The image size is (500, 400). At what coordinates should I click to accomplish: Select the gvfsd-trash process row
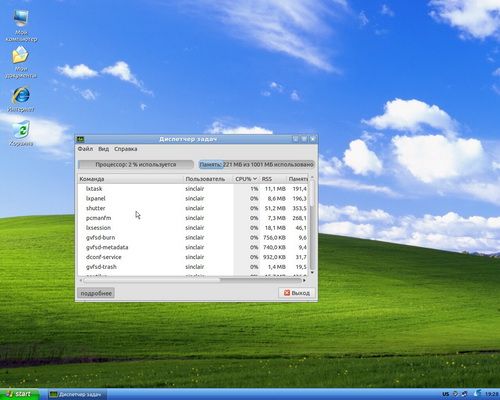pos(193,267)
